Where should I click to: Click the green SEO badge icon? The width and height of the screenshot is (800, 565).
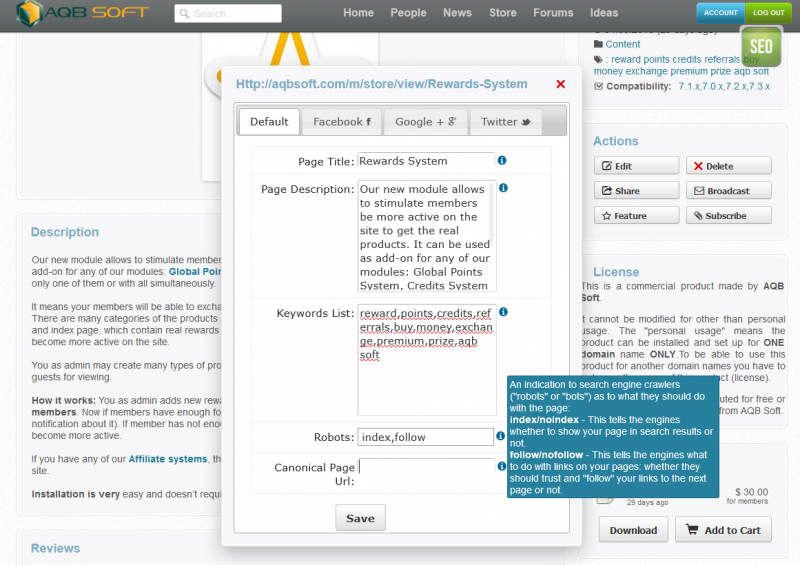[760, 46]
